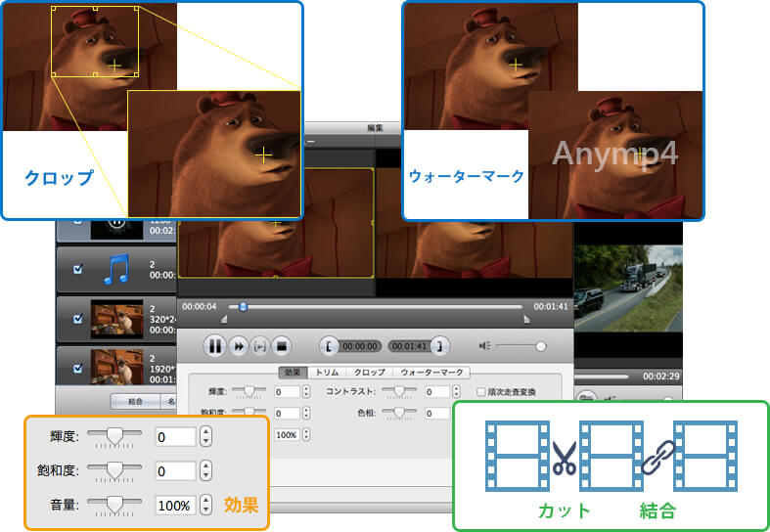Enable the 順次走査変換 checkbox
Screen dimensions: 770x532
click(481, 392)
